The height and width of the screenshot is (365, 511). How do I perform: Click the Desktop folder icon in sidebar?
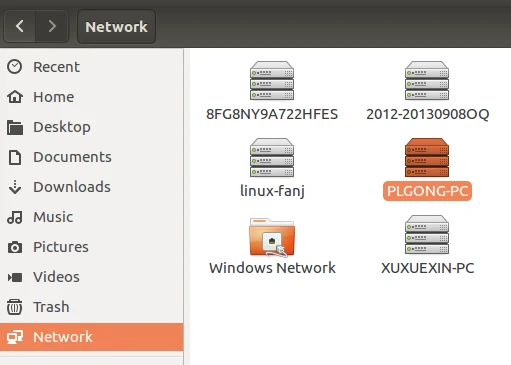[15, 127]
